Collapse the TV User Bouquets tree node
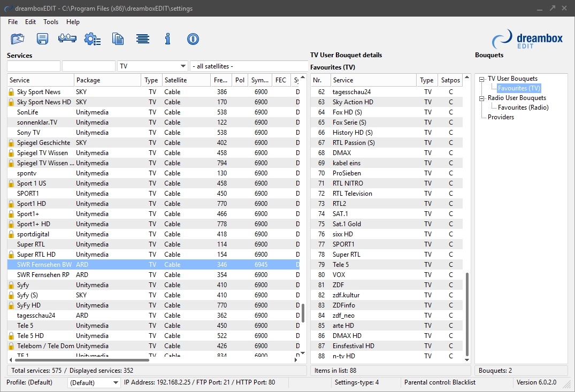The image size is (575, 392). tap(481, 79)
